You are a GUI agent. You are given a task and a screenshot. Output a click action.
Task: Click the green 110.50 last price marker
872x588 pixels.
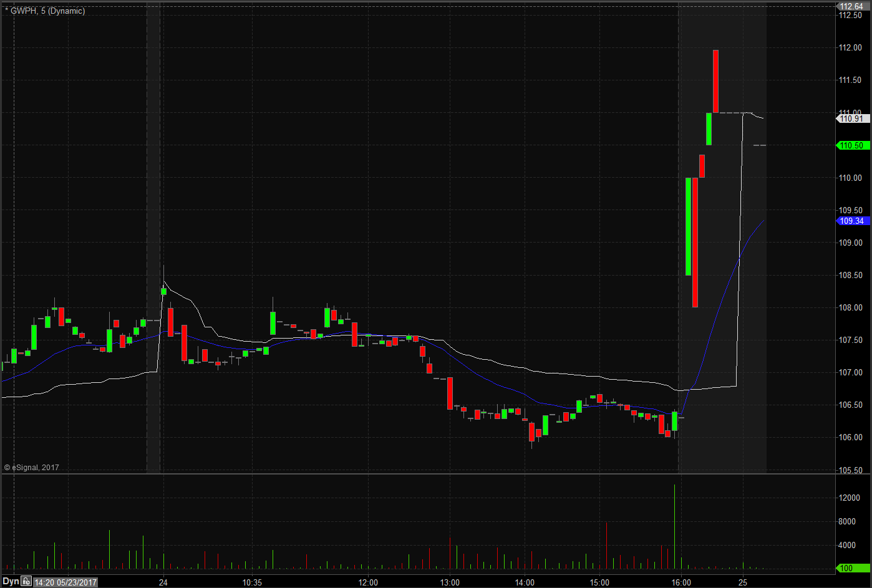click(x=852, y=145)
